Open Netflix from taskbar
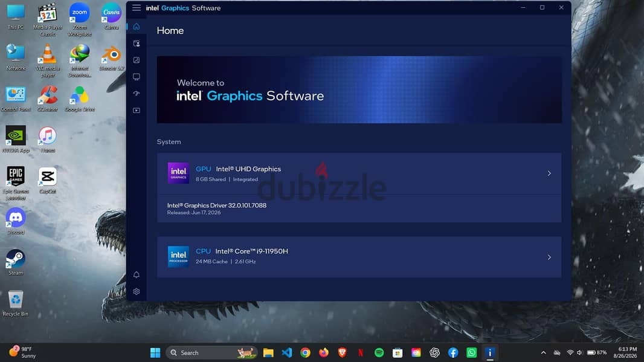The height and width of the screenshot is (362, 644). (361, 352)
